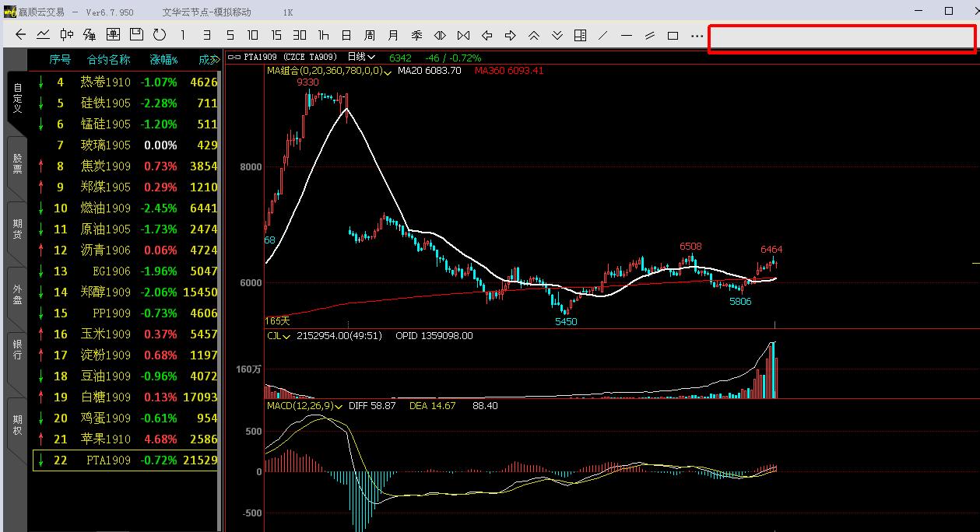Select the draw rectangle tool
Image resolution: width=980 pixels, height=532 pixels.
pos(673,36)
